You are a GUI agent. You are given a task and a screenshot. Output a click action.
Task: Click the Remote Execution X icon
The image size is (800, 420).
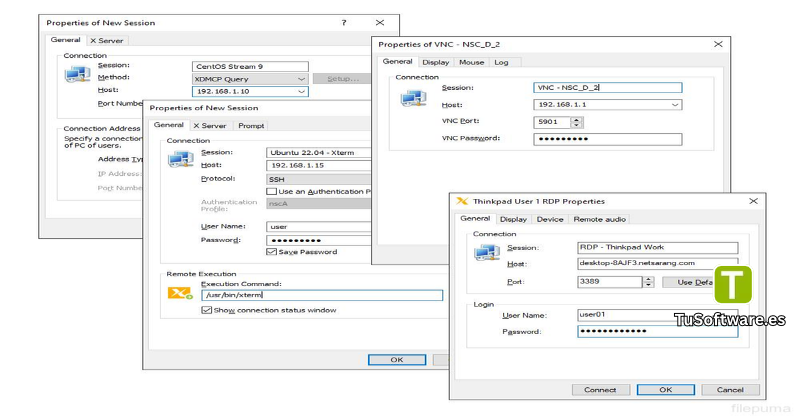coord(180,293)
